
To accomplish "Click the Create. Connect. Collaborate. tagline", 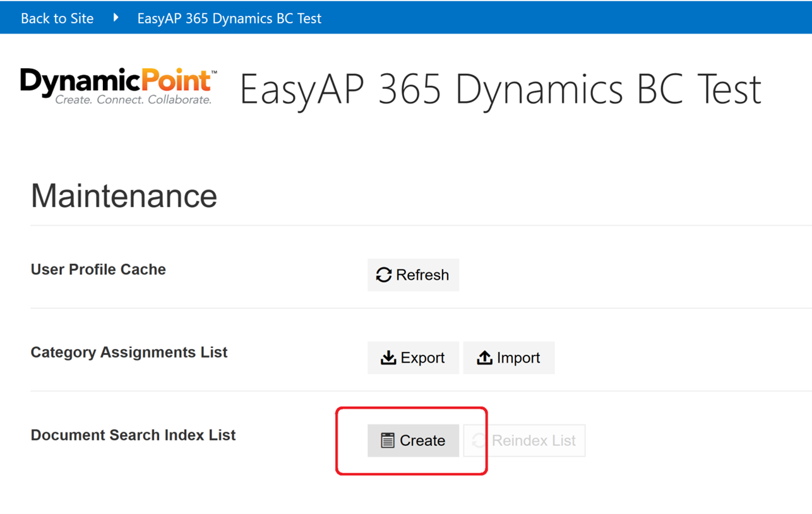I will pos(133,100).
